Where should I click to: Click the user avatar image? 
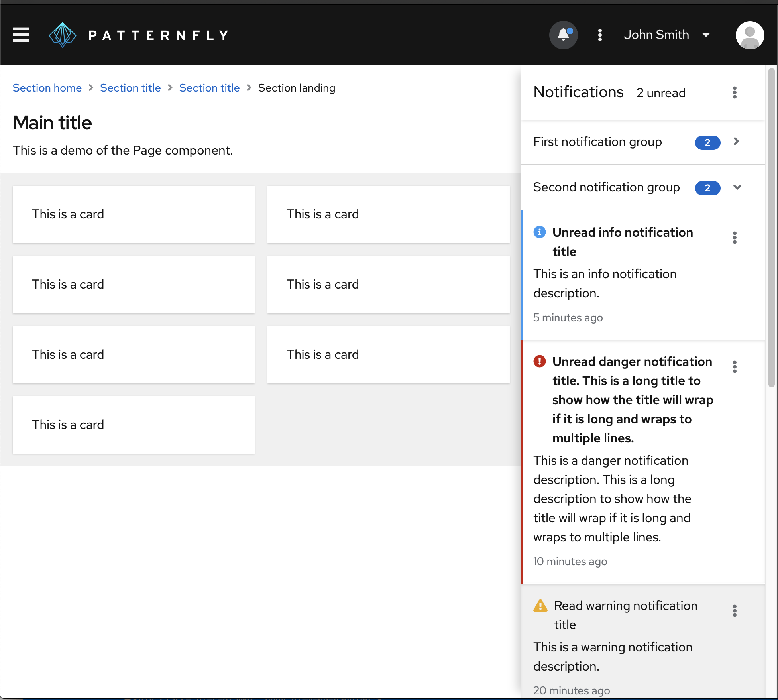750,35
